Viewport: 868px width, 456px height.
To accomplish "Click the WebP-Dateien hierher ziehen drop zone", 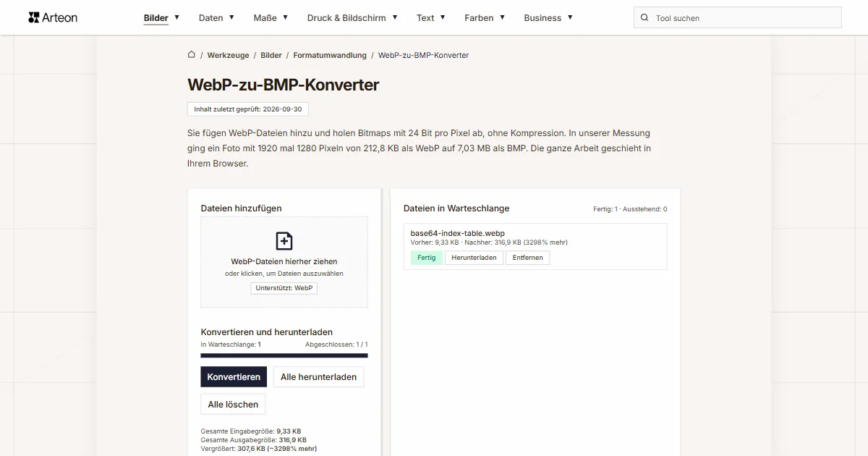I will click(284, 262).
